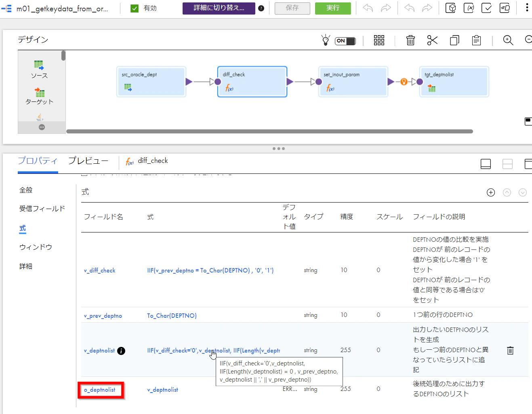Click the palette more dots button
This screenshot has height=414, width=532.
tap(42, 127)
